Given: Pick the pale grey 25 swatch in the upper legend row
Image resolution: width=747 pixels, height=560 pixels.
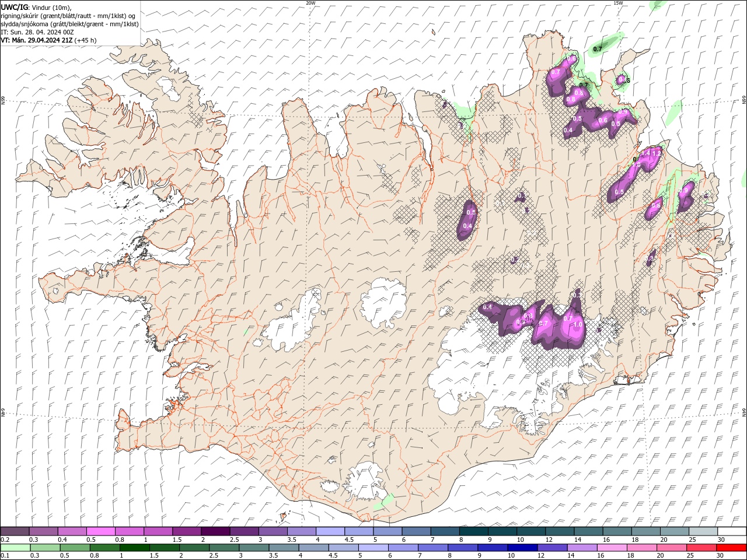Looking at the screenshot, I should tap(703, 531).
